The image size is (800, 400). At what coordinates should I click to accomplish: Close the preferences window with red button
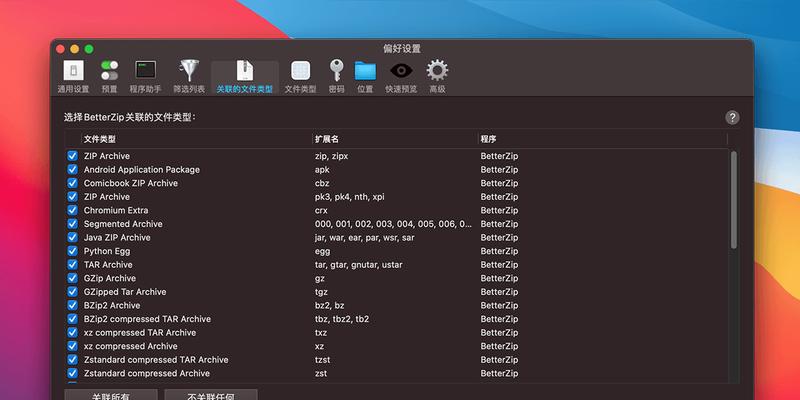click(60, 49)
